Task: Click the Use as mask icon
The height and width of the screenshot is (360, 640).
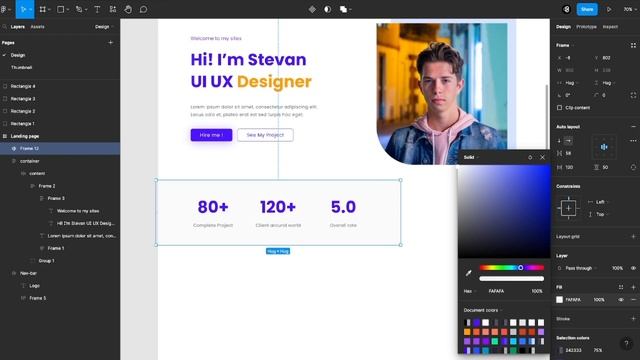Action: pos(327,9)
